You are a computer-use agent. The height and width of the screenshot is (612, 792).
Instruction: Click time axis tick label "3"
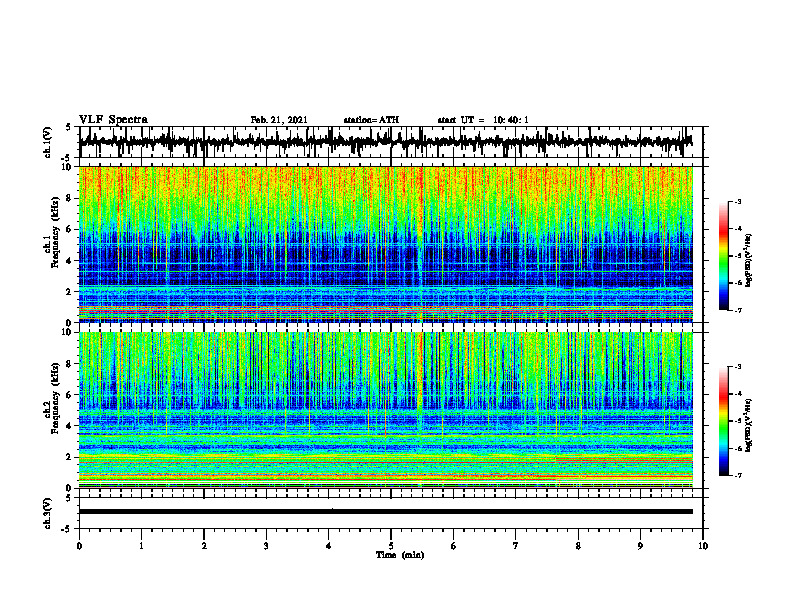pos(266,546)
